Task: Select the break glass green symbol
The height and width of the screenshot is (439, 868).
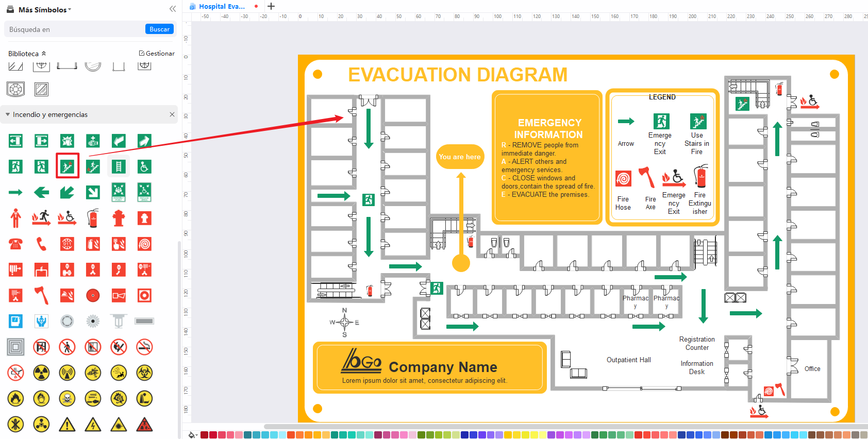Action: tap(67, 141)
